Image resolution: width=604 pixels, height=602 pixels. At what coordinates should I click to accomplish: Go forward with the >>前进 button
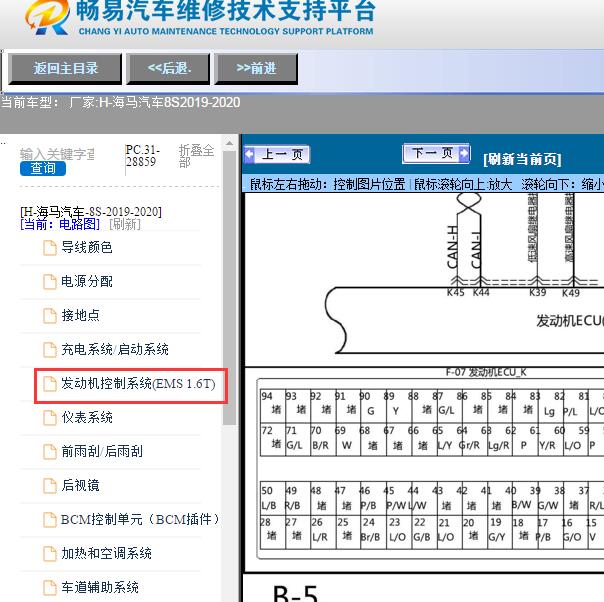256,69
